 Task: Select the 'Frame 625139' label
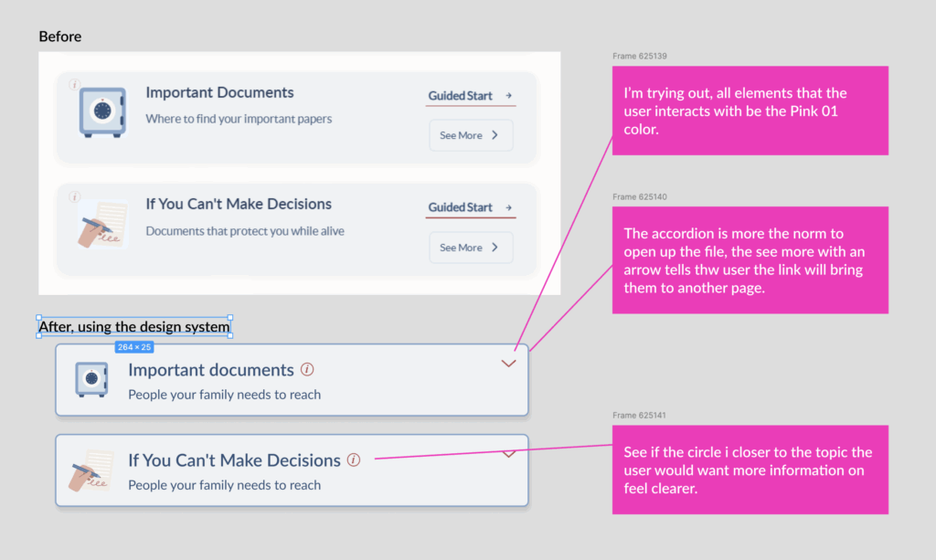[x=639, y=57]
